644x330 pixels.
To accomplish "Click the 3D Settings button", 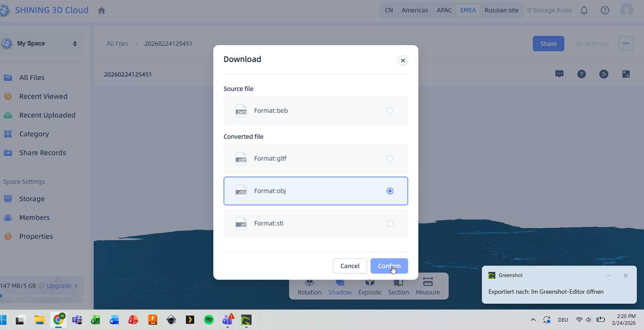I will (592, 43).
